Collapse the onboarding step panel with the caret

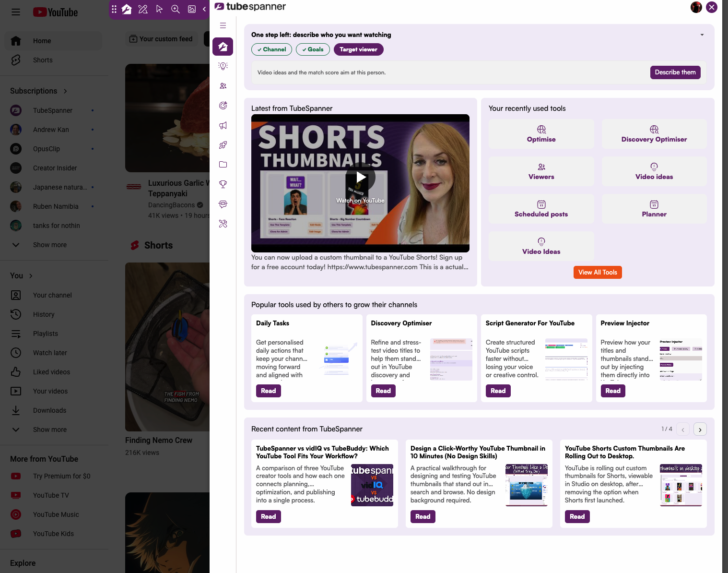point(702,35)
